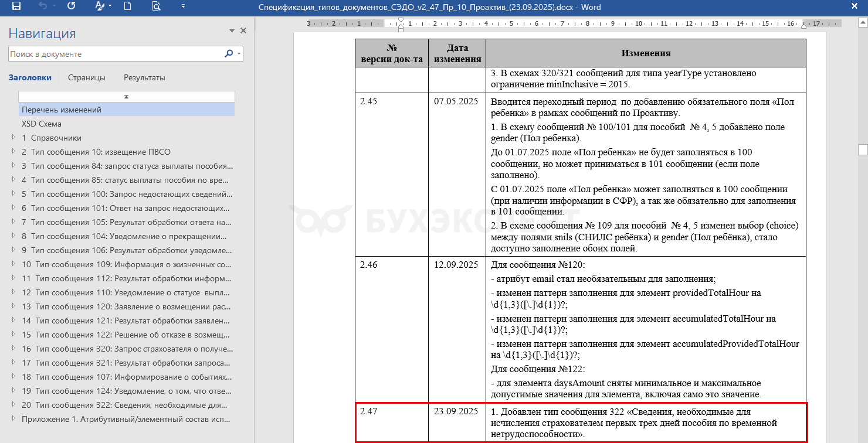Click the first-line indent marker on ruler
This screenshot has height=443, width=868.
[401, 21]
